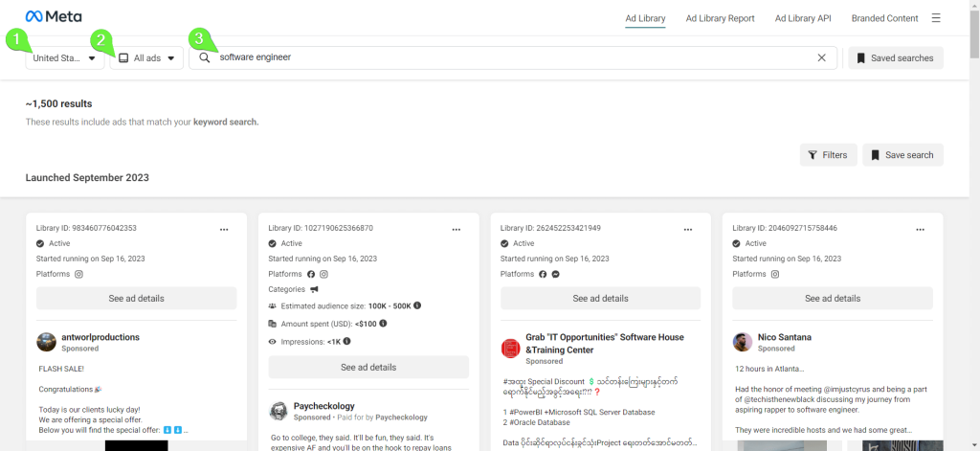See ad details for Nico Santana ad

[x=833, y=299]
